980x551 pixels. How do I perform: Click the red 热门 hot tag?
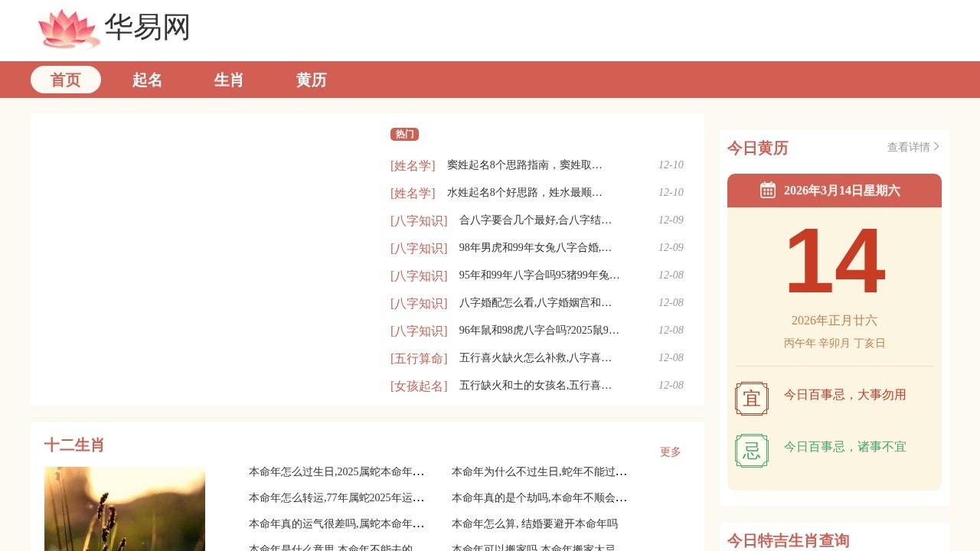pos(404,134)
